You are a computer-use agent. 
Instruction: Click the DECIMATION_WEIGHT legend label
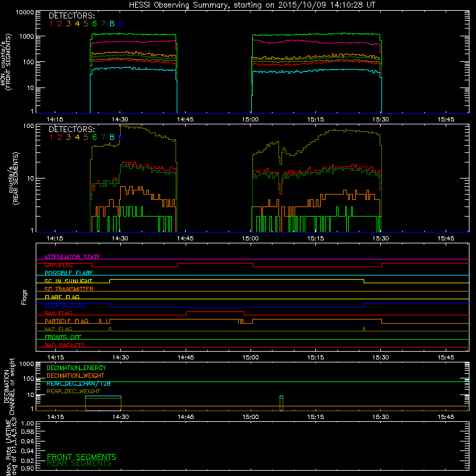76,375
